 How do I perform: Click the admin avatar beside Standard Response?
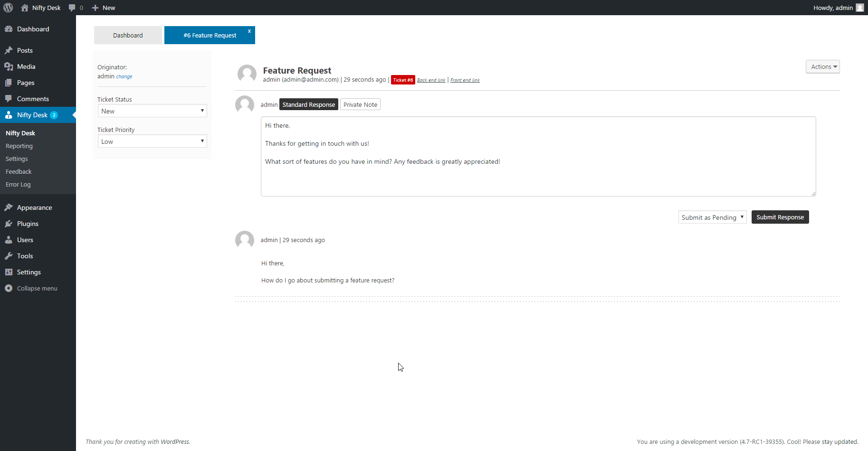coord(245,104)
